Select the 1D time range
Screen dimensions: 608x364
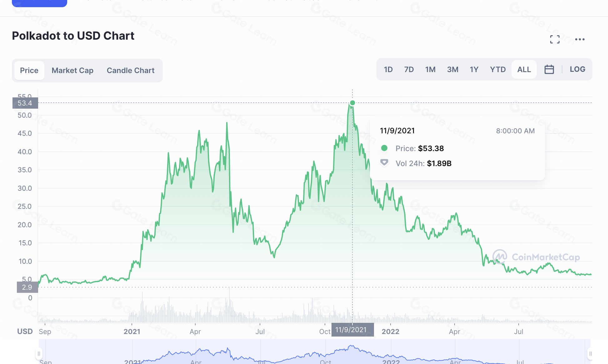(x=388, y=69)
